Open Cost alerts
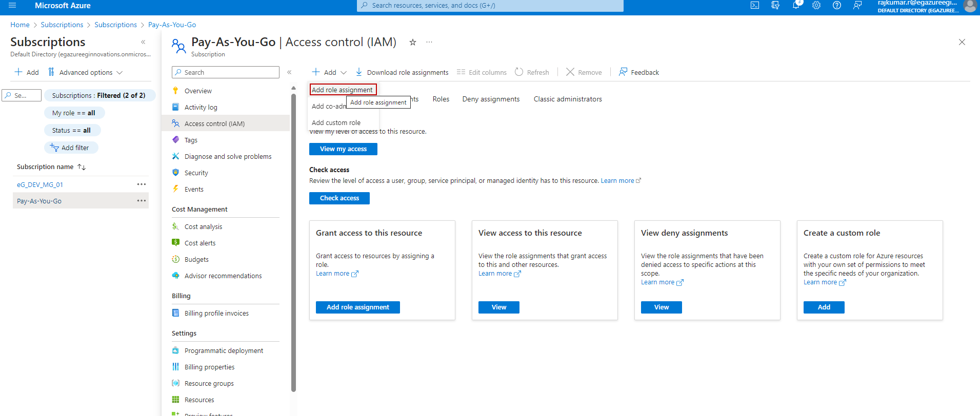980x416 pixels. [x=200, y=243]
